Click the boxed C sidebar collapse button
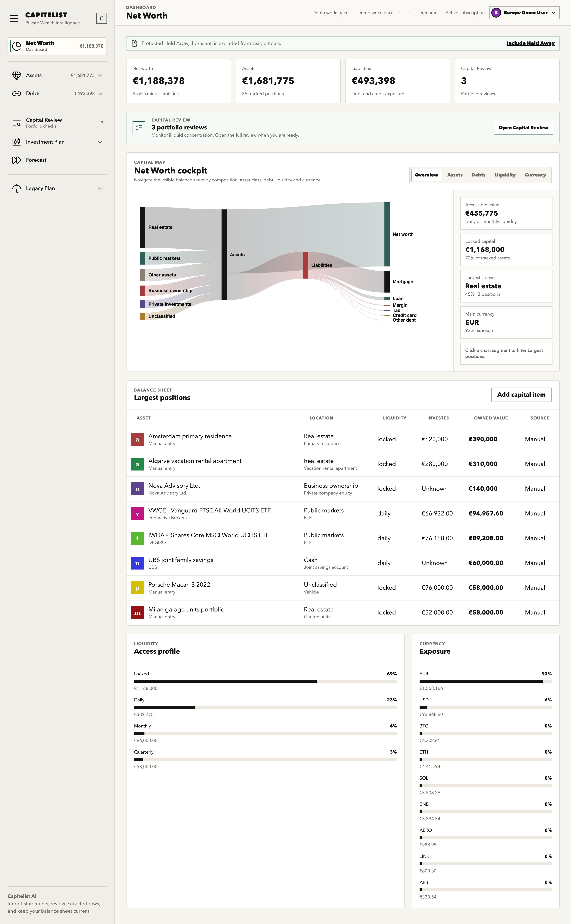 click(x=102, y=18)
